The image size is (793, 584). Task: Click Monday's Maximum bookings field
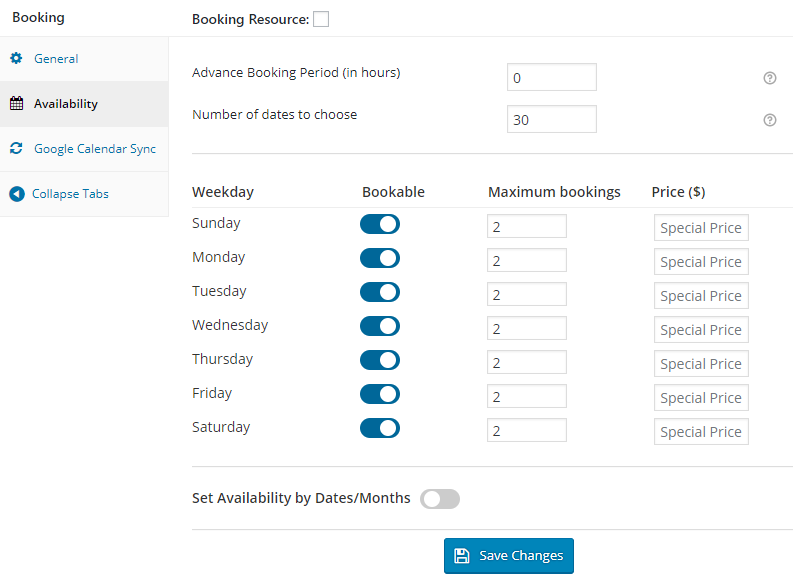click(526, 261)
